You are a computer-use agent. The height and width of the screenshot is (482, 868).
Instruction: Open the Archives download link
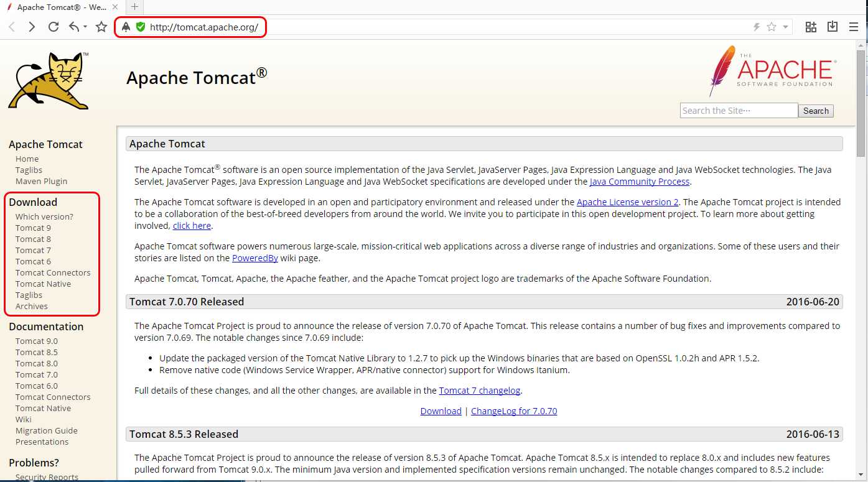31,306
